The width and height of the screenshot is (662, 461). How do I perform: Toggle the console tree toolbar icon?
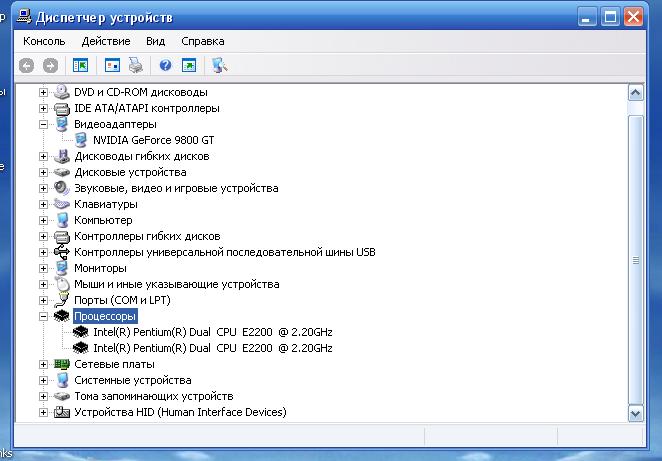80,65
